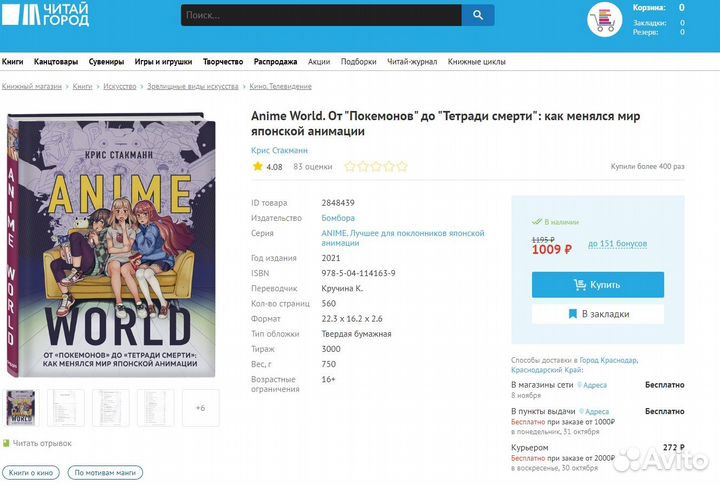Click the search magnifier button
Screen dimensions: 720x485
pyautogui.click(x=478, y=15)
